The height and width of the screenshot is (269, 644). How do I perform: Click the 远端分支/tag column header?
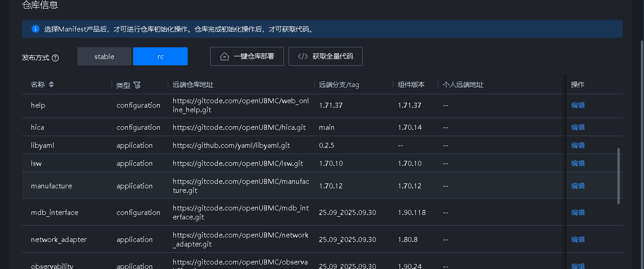pyautogui.click(x=339, y=85)
